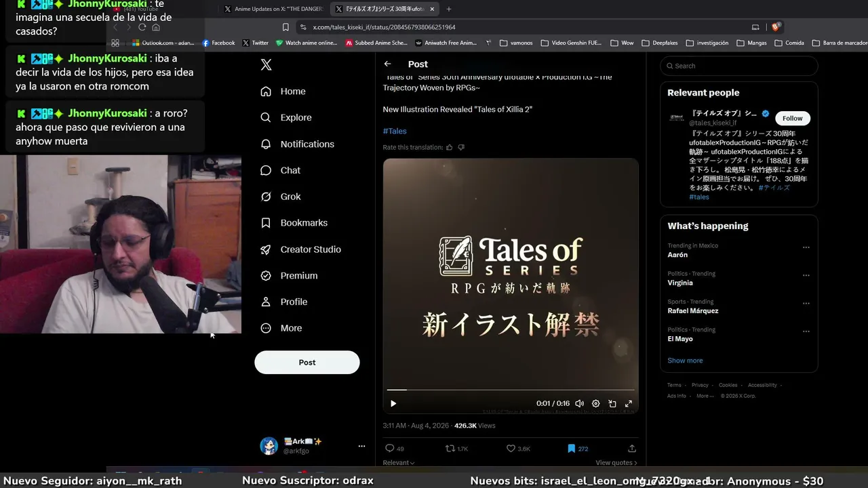The image size is (868, 488).
Task: Reply to the post (49 comments)
Action: point(395,448)
